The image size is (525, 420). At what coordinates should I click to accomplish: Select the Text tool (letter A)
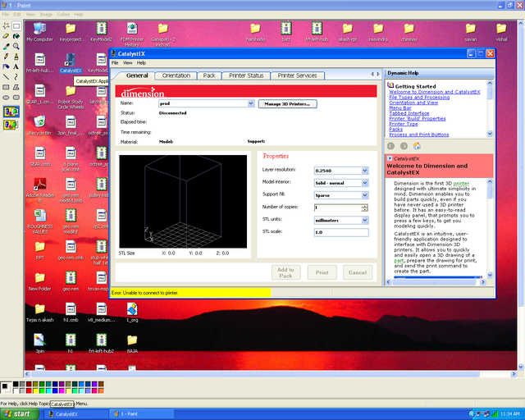pos(16,66)
